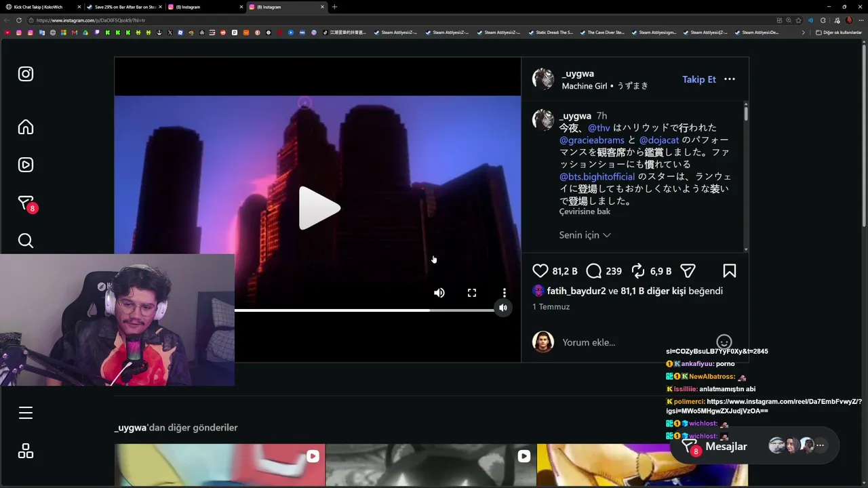Play the paused video
Viewport: 868px width, 488px height.
[318, 208]
